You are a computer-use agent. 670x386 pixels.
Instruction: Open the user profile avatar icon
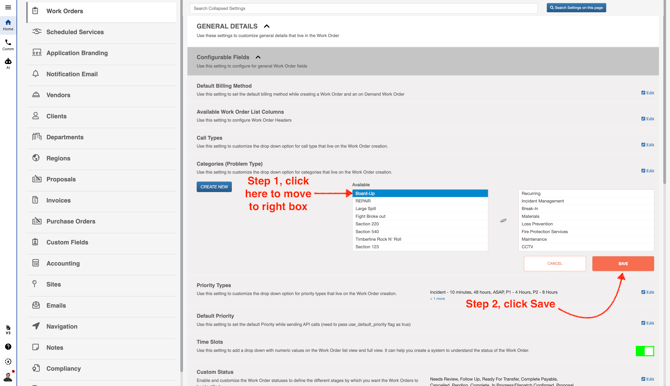8,377
